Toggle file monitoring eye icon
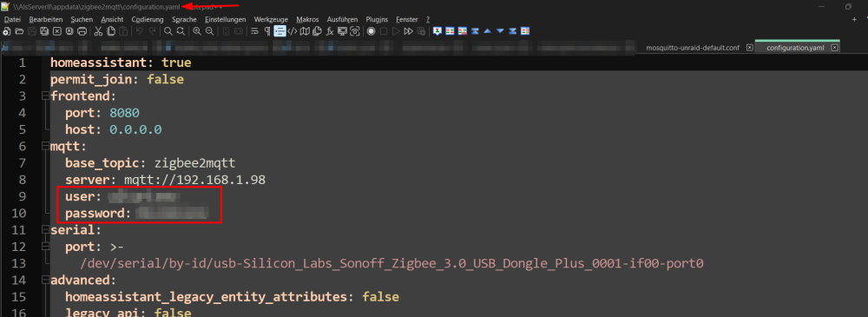Viewport: 868px width, 317px height. click(x=355, y=31)
